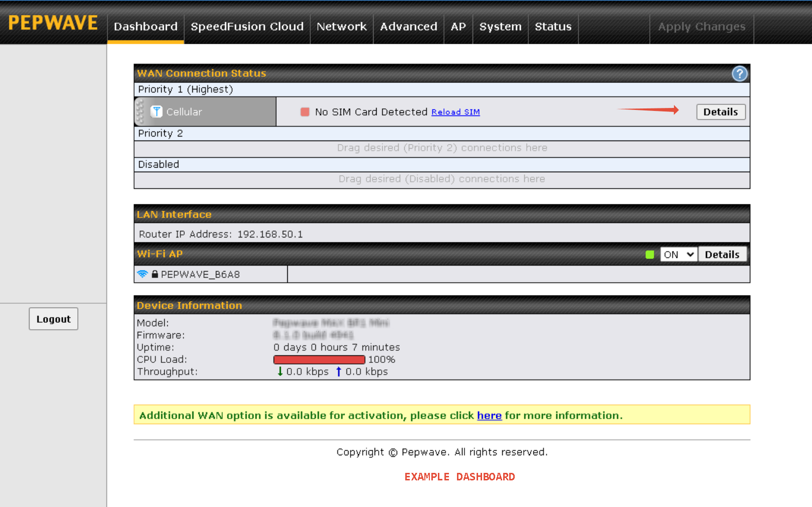This screenshot has height=507, width=812.
Task: Click the Priority 2 row label
Action: click(160, 134)
